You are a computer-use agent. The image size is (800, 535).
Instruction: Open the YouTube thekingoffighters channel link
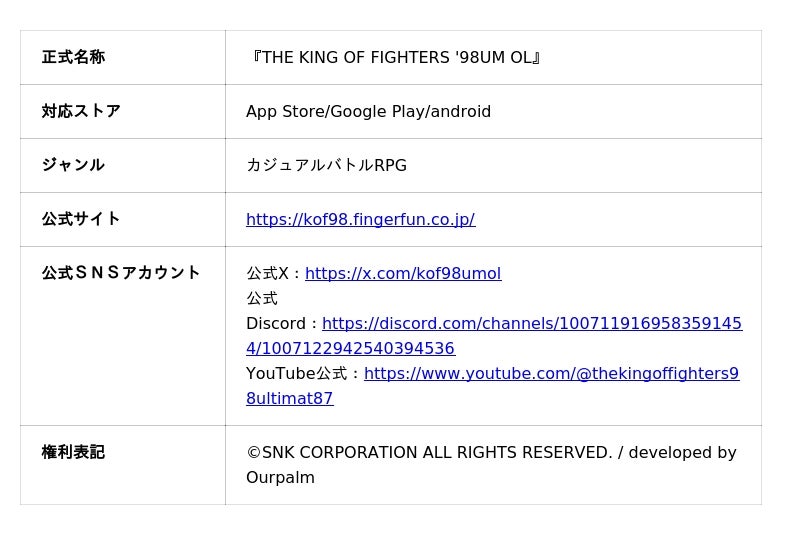click(551, 374)
